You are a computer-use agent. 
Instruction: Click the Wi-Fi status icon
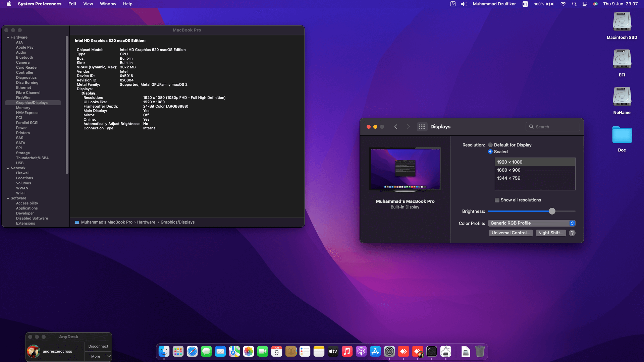click(563, 4)
